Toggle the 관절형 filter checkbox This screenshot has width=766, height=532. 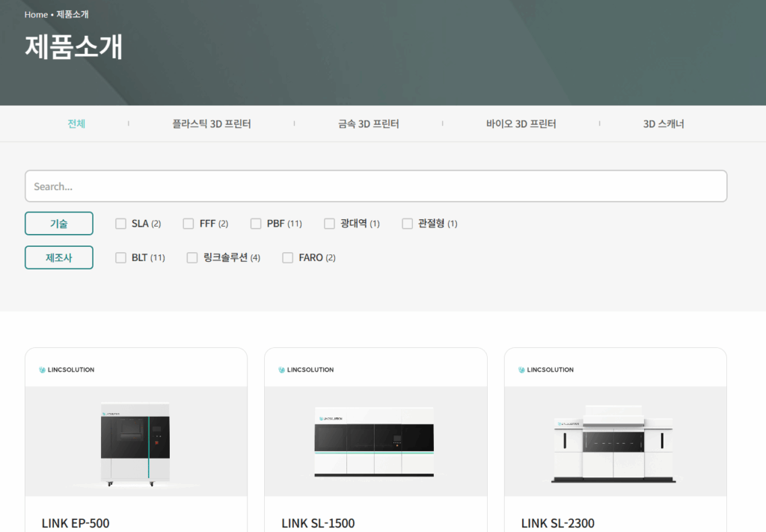pos(408,224)
